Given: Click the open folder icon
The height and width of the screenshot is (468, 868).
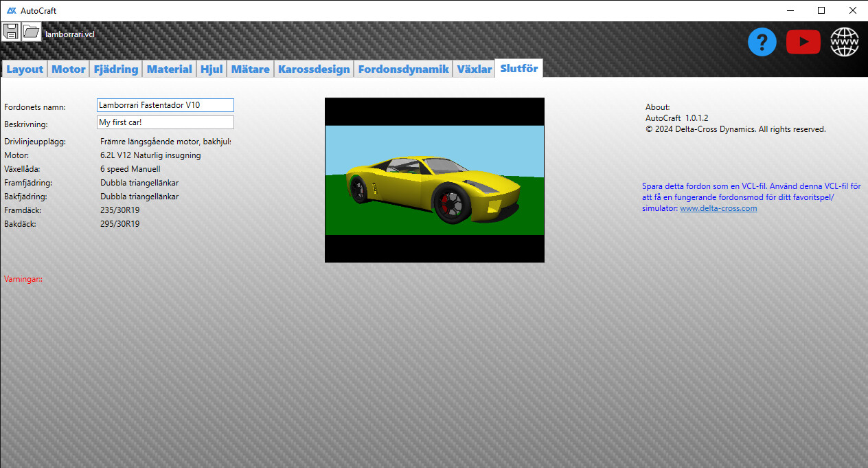Looking at the screenshot, I should click(32, 32).
